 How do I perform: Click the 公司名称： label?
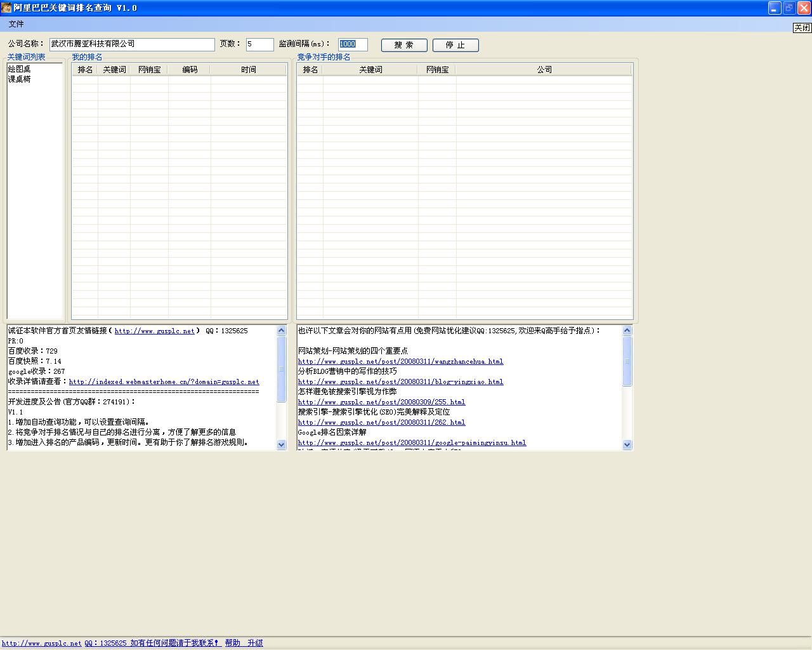tap(27, 44)
